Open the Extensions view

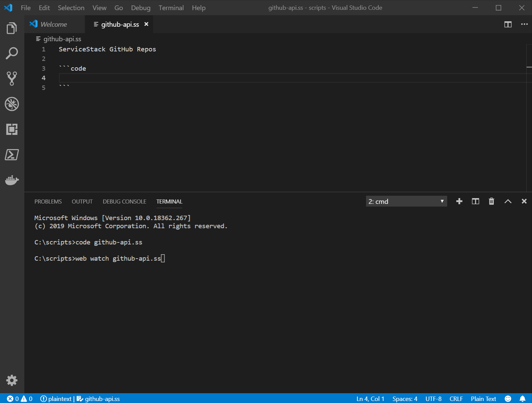click(12, 129)
